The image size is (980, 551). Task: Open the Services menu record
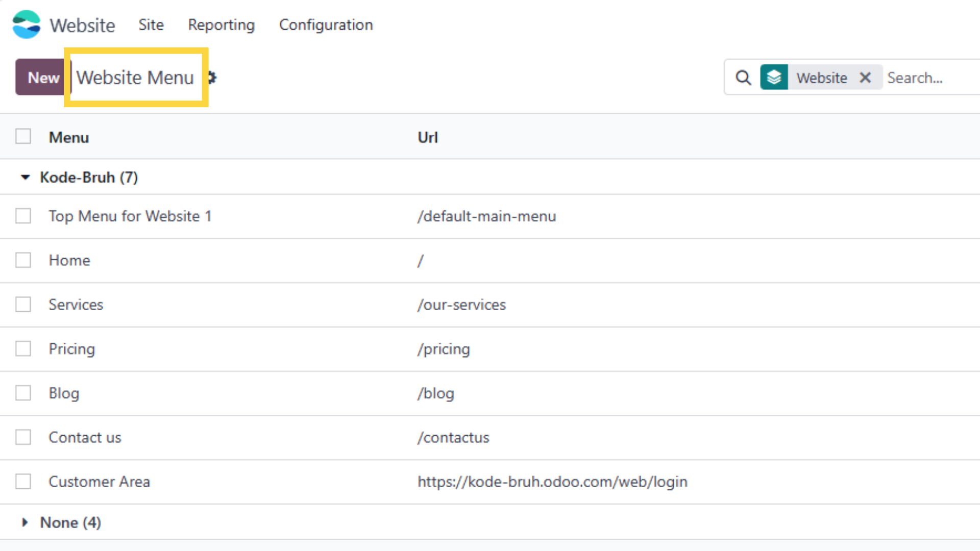click(76, 305)
